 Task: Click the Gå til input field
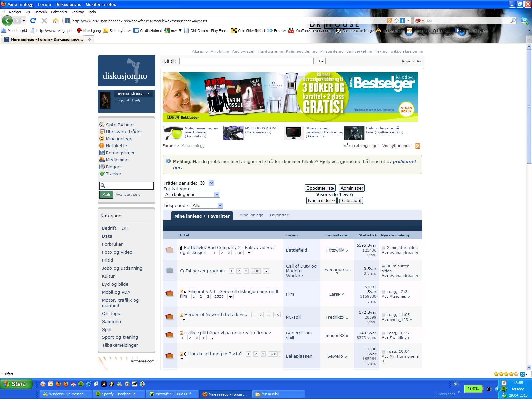point(246,61)
